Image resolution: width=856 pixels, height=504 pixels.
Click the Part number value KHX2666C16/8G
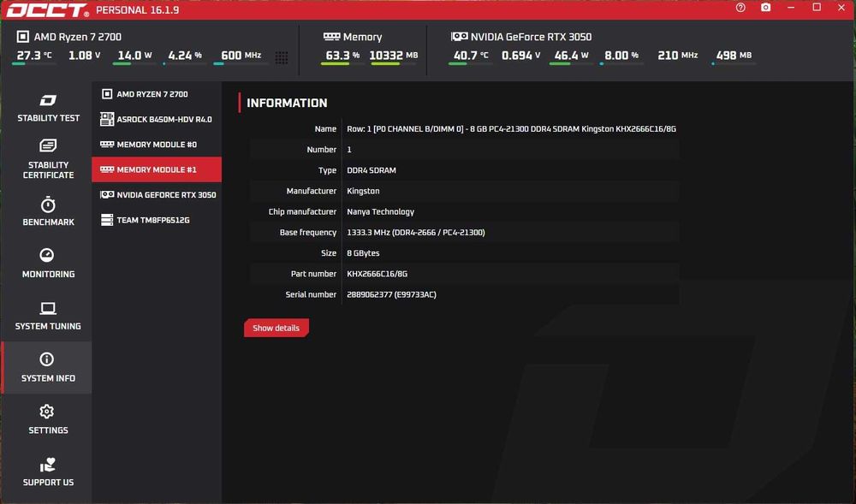377,274
